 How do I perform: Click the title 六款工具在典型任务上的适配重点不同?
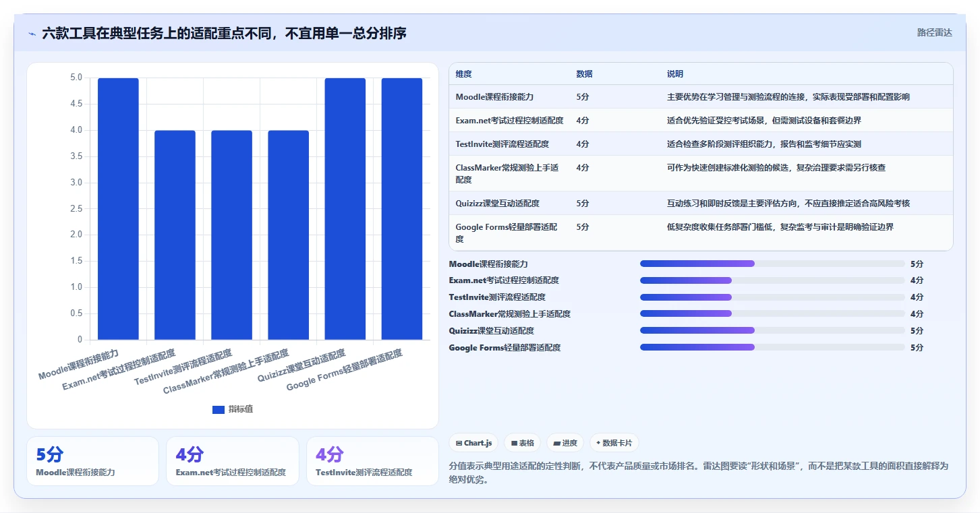(224, 33)
